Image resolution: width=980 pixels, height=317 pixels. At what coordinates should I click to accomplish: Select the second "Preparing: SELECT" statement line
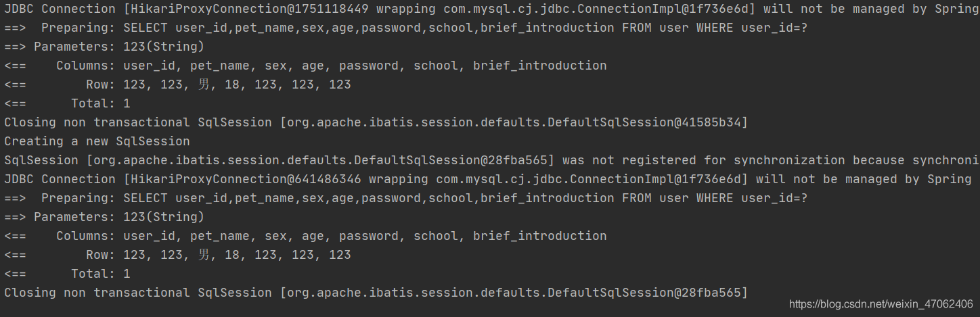[406, 198]
